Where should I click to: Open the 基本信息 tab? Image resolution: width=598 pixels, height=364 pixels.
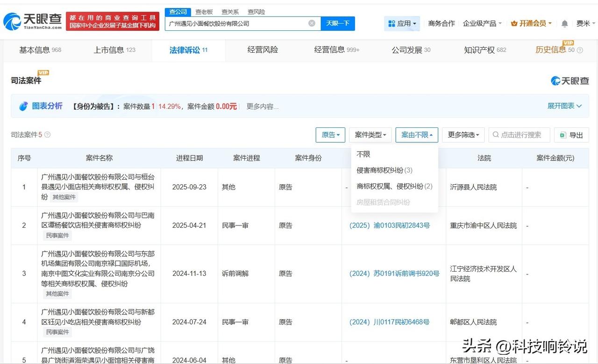(40, 50)
